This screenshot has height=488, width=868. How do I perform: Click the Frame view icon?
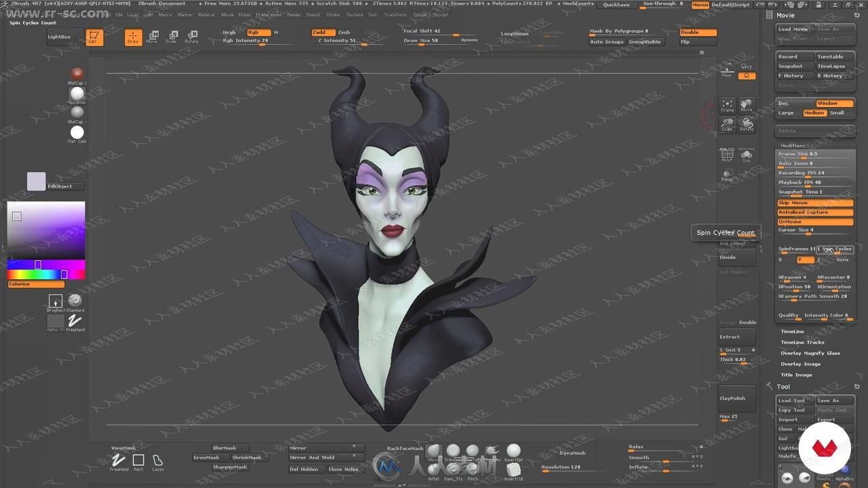727,105
